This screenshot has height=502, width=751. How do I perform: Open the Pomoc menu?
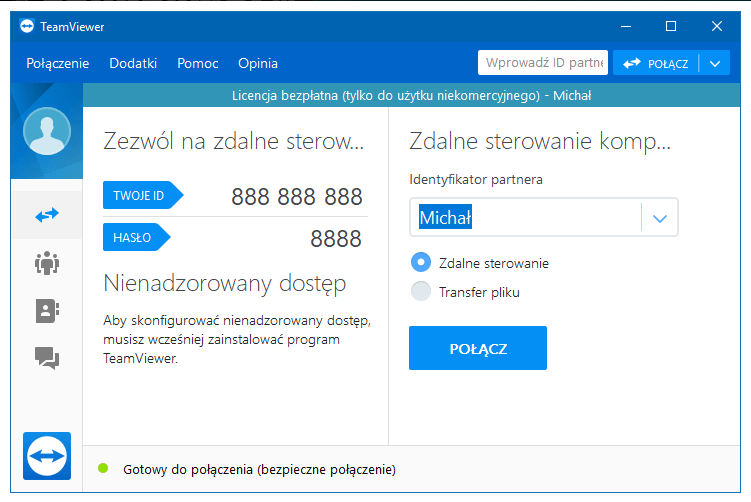click(198, 63)
